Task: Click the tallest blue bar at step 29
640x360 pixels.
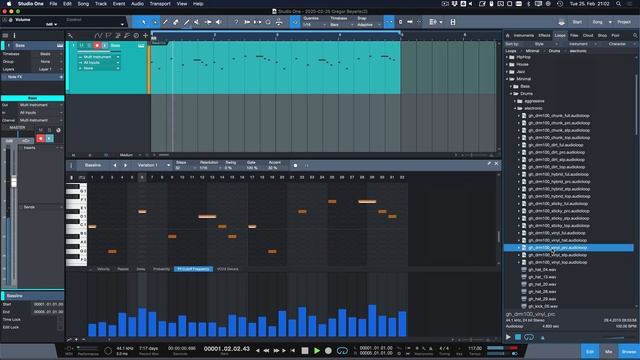Action: (372, 320)
